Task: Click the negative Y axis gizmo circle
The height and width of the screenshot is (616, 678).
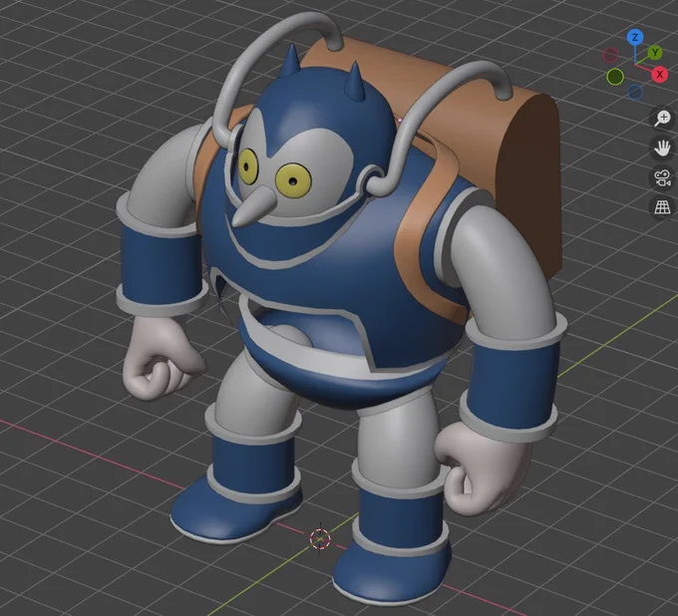Action: [615, 77]
